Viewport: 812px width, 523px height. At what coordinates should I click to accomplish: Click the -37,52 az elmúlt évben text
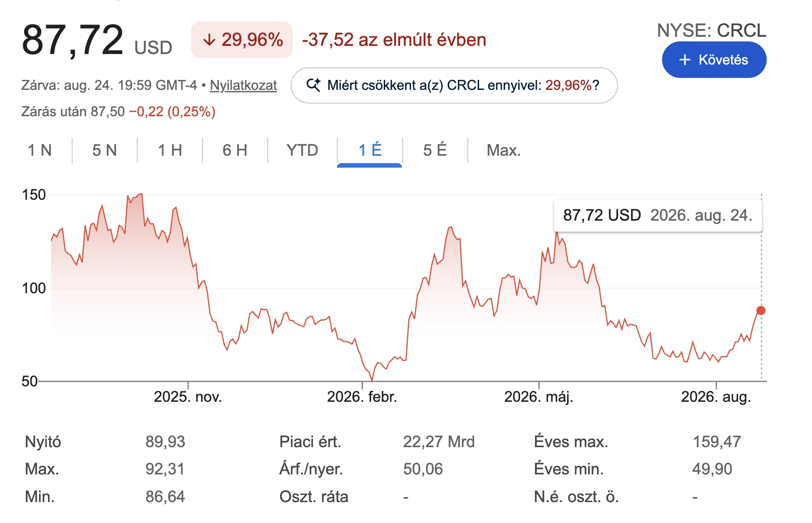(394, 40)
